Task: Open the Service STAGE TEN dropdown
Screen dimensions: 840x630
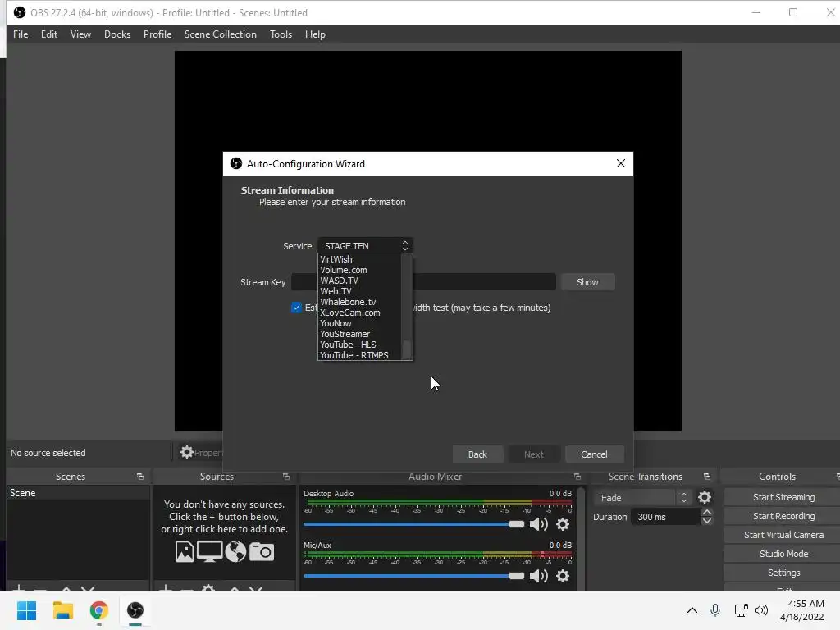Action: (x=365, y=246)
